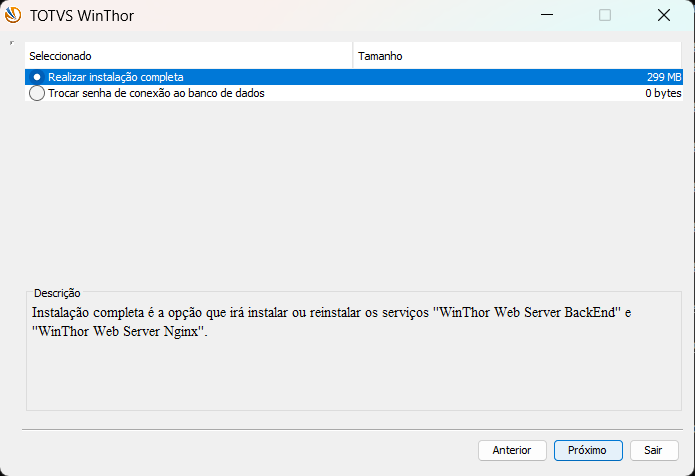Minimize the TOTVS WinThor window
The height and width of the screenshot is (476, 695).
547,15
